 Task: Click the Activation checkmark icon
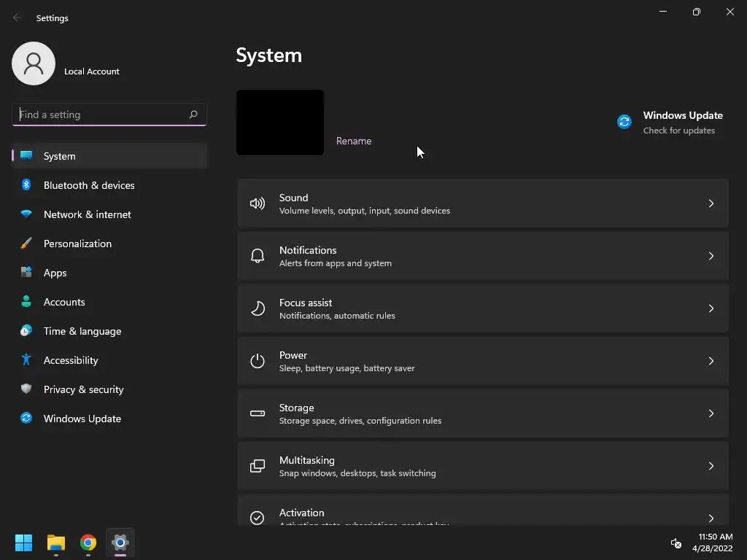click(x=258, y=518)
